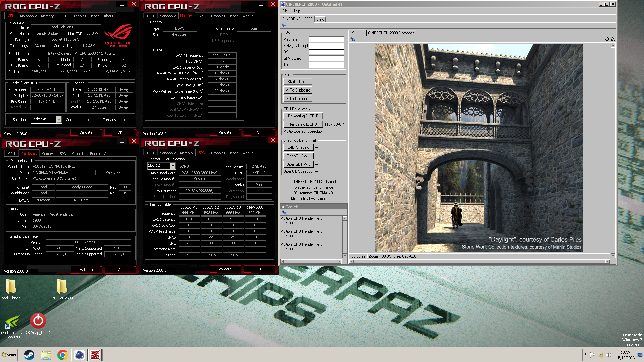
Task: Run the OpenGL HW-L benchmark
Action: pos(298,164)
